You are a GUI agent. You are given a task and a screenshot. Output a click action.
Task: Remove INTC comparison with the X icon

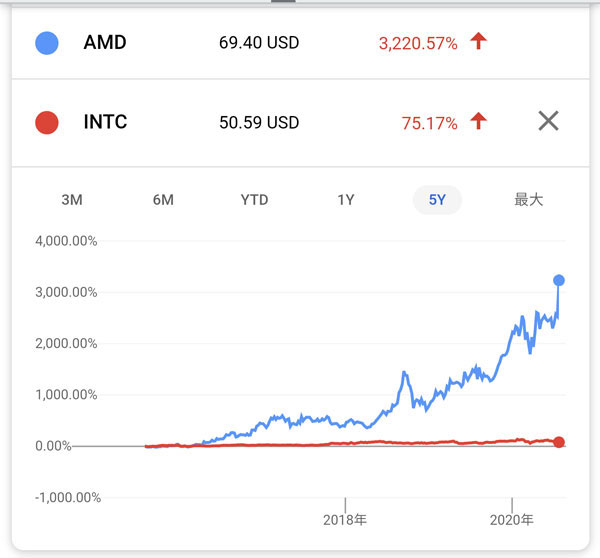point(548,122)
